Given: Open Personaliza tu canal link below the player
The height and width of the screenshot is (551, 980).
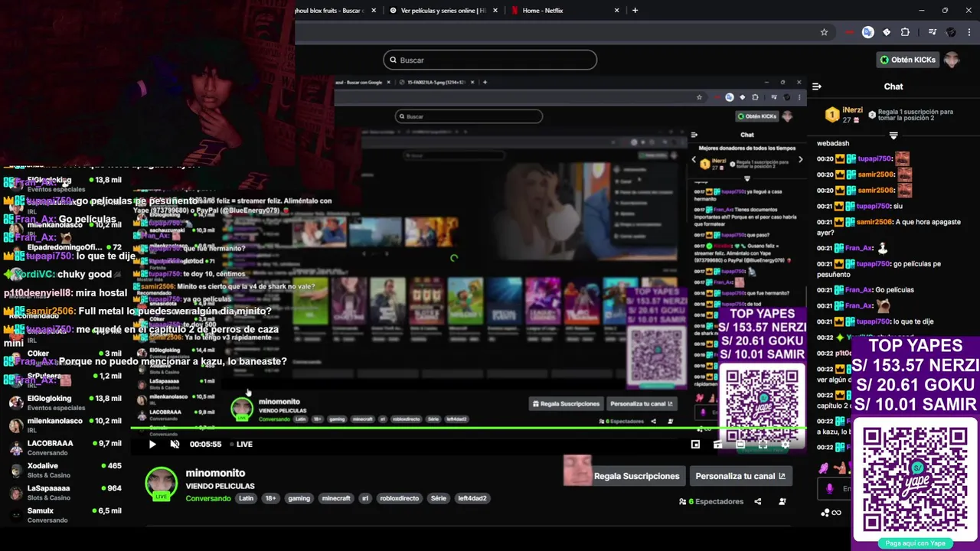Looking at the screenshot, I should pos(740,476).
